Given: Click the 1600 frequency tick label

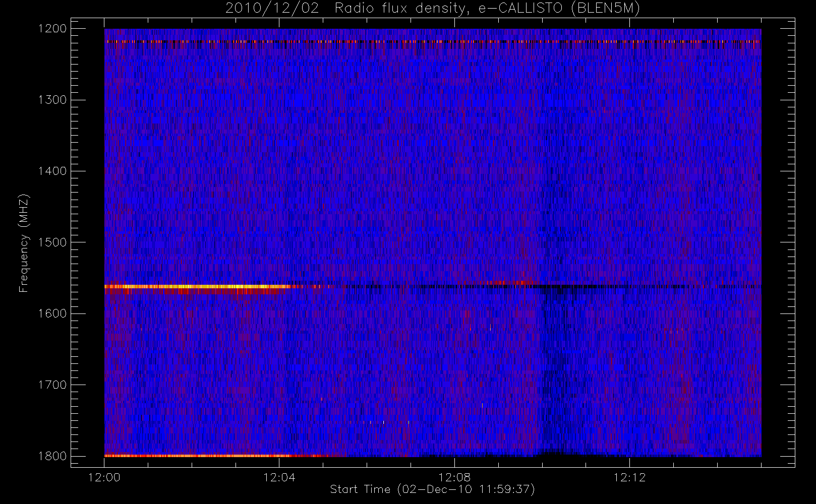Looking at the screenshot, I should click(52, 313).
